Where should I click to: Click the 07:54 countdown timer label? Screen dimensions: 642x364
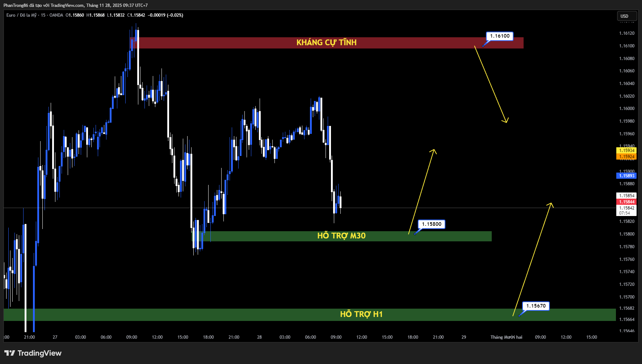[x=625, y=213]
